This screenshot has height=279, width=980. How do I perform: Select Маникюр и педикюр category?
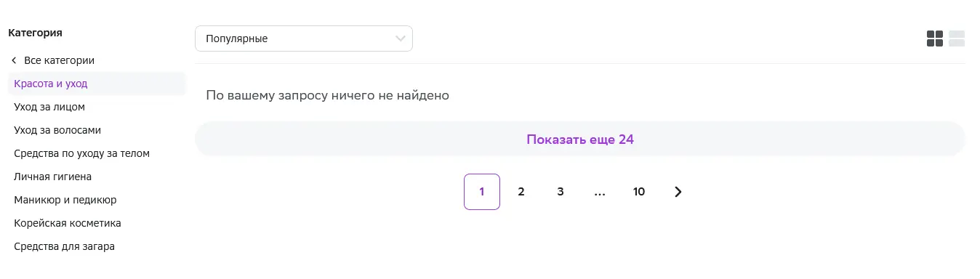65,200
